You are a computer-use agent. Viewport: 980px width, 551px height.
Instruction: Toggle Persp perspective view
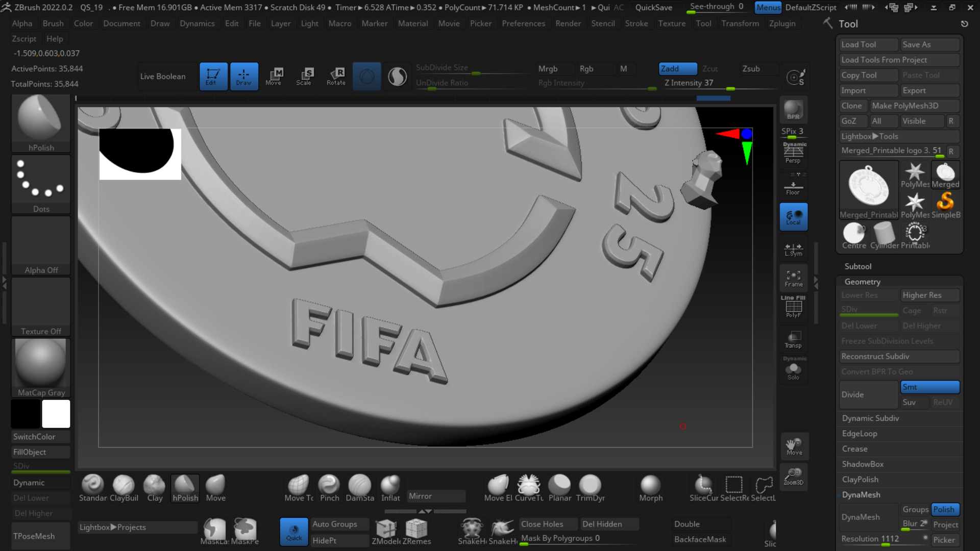[x=793, y=153]
